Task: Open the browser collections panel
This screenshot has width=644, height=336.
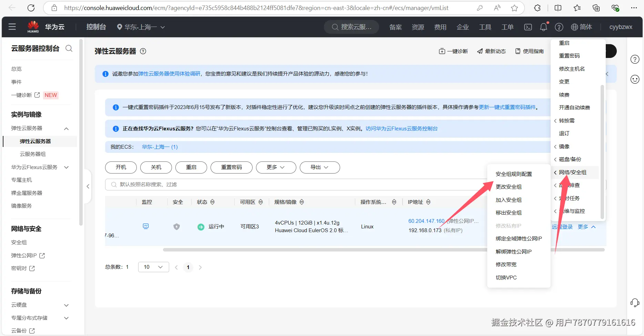Action: (596, 8)
